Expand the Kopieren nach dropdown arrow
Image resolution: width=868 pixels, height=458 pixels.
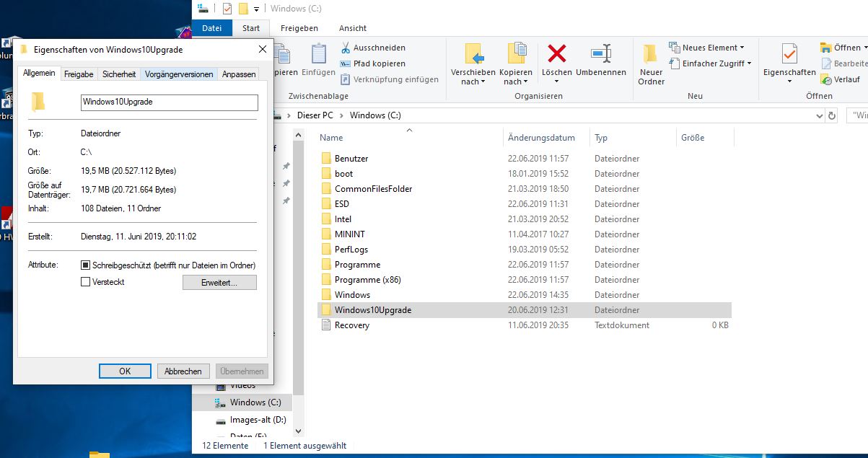(525, 82)
